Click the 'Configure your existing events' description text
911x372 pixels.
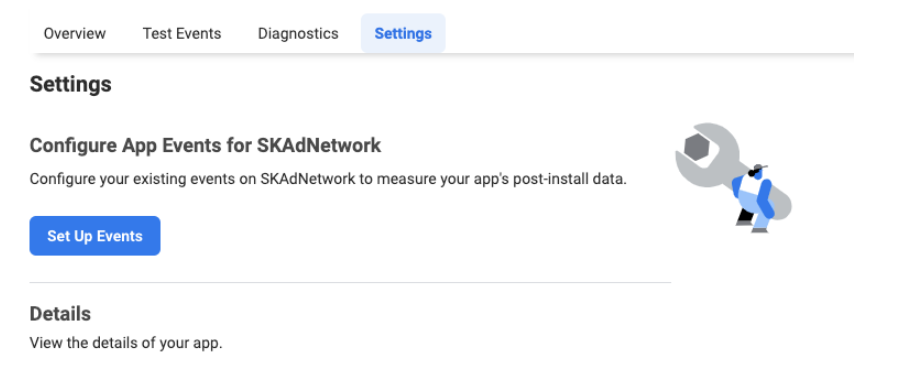(328, 179)
